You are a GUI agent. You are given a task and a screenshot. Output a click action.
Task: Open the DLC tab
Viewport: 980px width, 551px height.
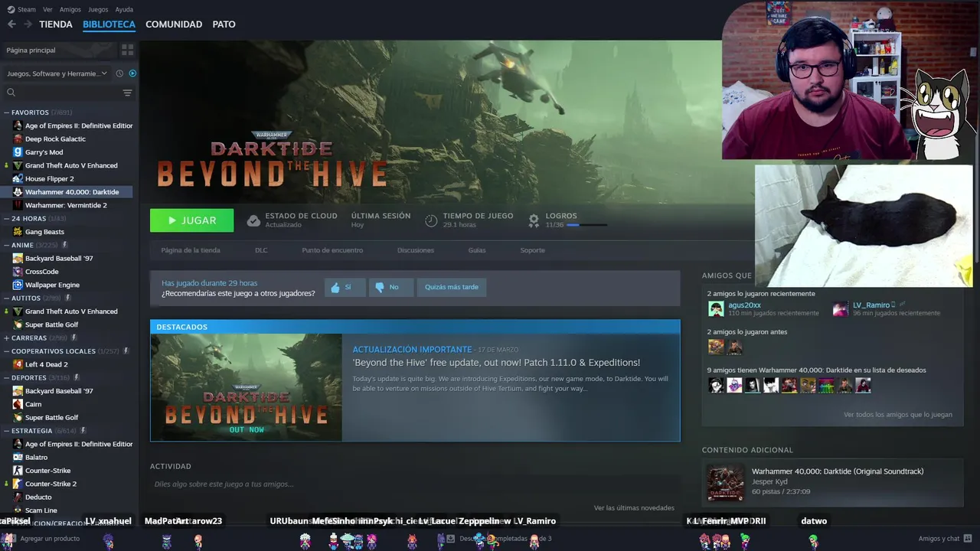(x=261, y=250)
